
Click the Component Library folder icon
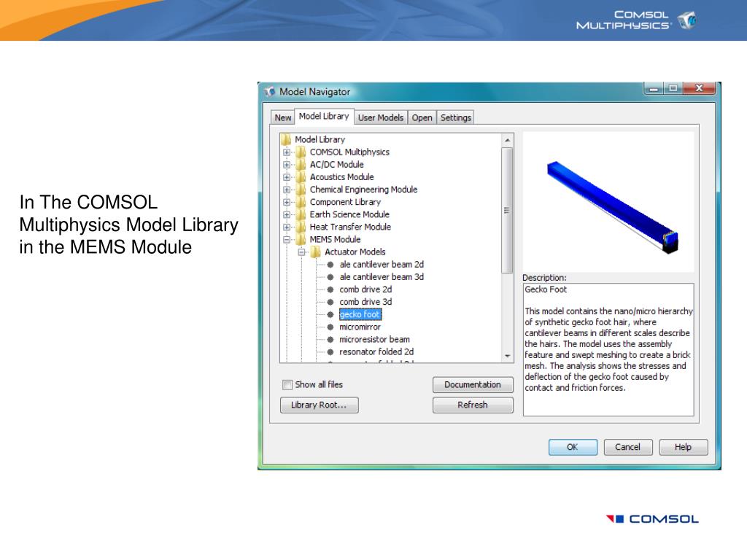tap(301, 202)
